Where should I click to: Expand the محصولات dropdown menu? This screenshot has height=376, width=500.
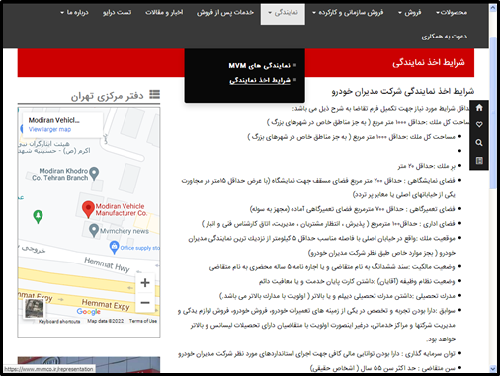pos(451,13)
